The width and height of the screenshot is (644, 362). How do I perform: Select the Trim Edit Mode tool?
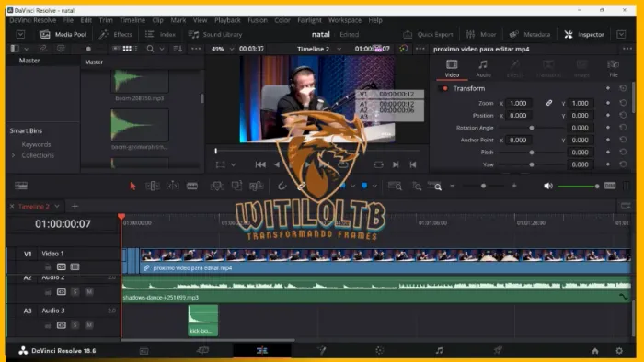tap(153, 187)
